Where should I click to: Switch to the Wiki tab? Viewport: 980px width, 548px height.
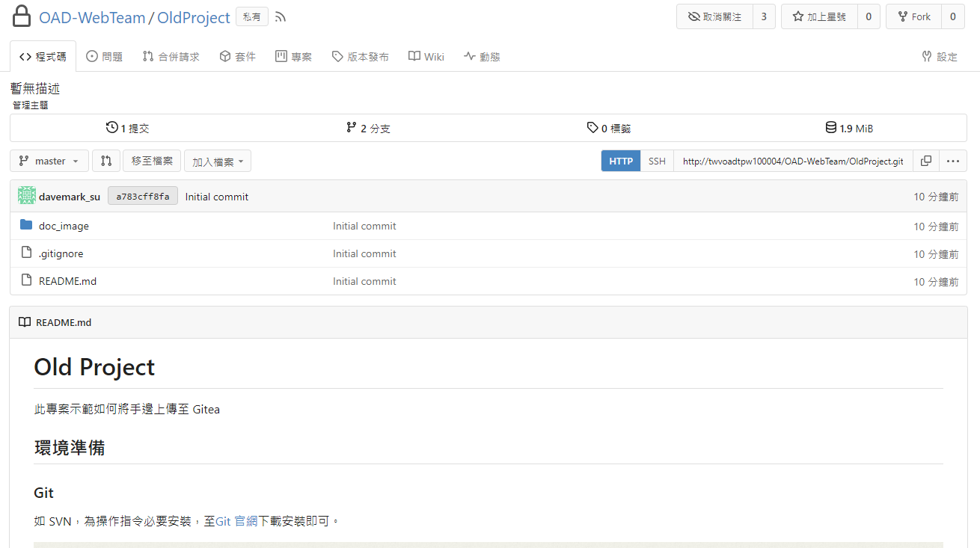(x=426, y=57)
